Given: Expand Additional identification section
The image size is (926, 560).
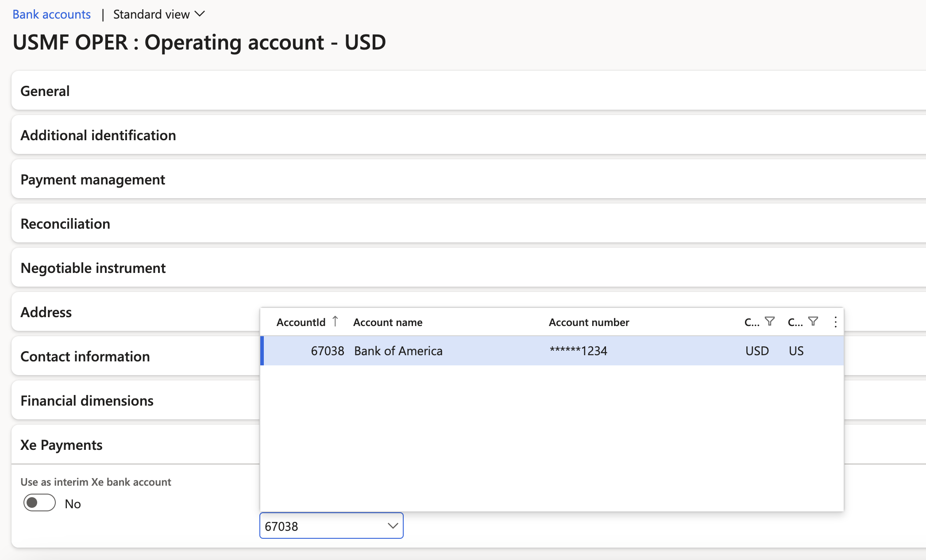Looking at the screenshot, I should (98, 135).
